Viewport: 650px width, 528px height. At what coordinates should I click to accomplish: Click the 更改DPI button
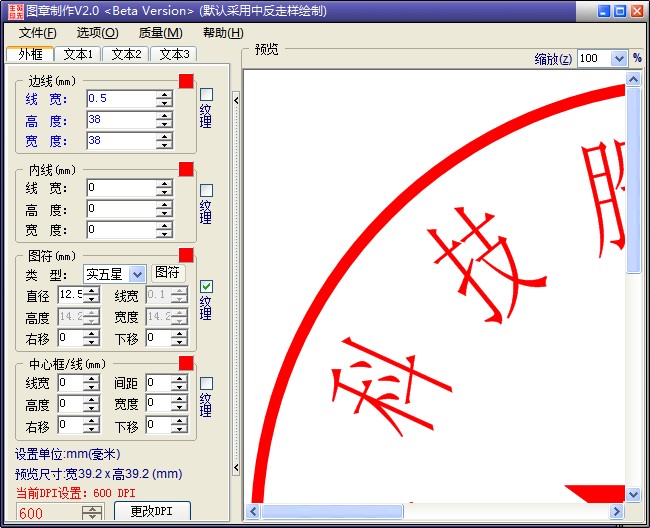click(152, 512)
